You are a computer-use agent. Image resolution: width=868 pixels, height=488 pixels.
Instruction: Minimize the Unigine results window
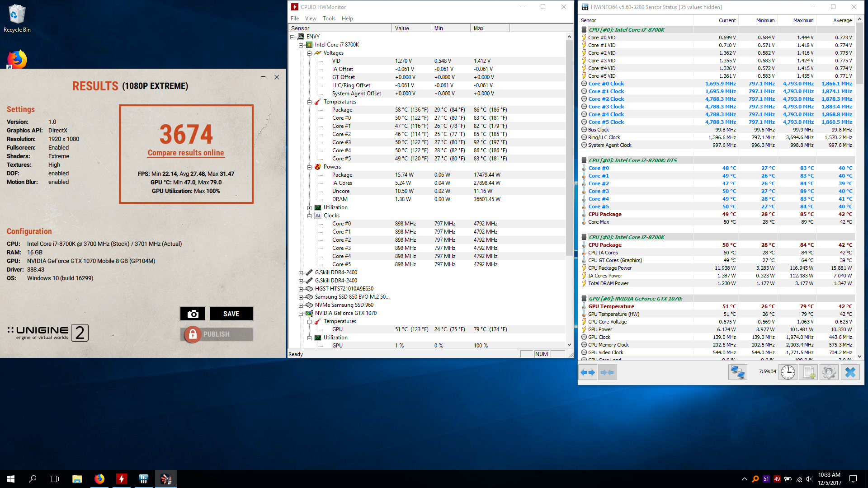tap(263, 77)
